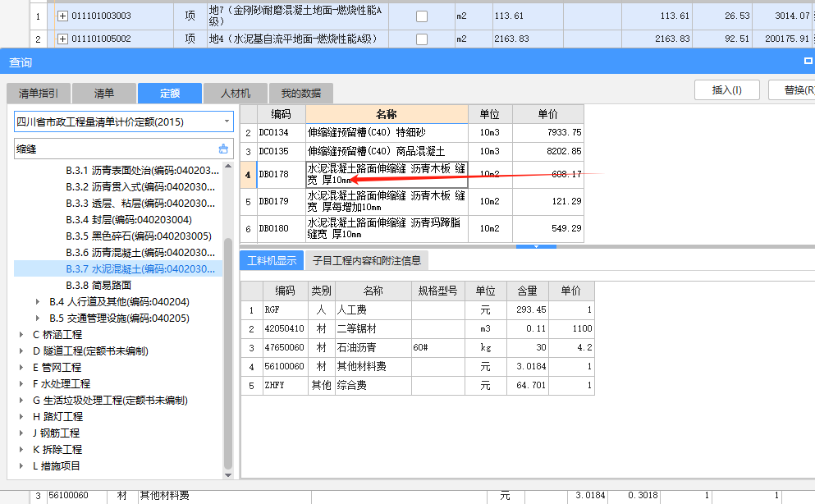The height and width of the screenshot is (504, 815).
Task: Select B.3.8 简易路面 tree item
Action: [x=98, y=286]
